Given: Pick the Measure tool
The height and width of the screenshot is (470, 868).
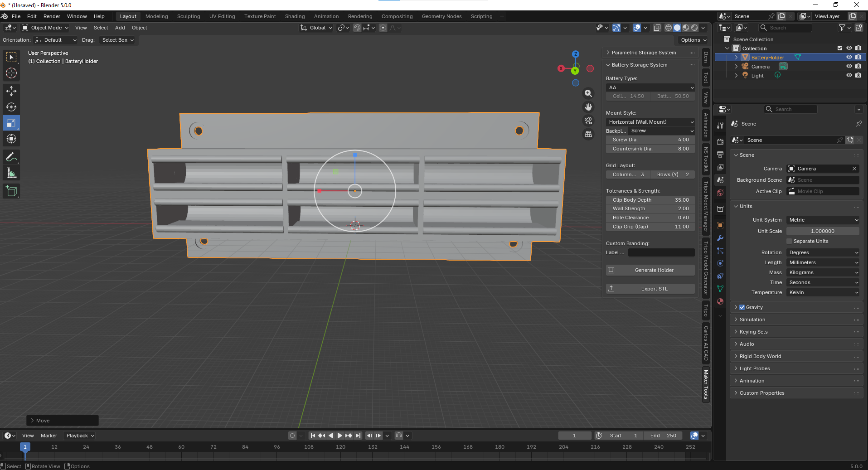Looking at the screenshot, I should (11, 172).
